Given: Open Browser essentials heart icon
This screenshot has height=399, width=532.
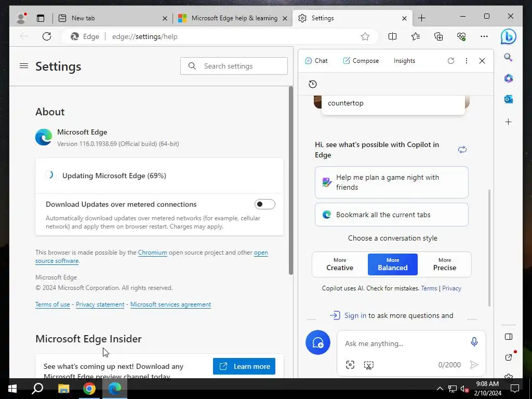Looking at the screenshot, I should [461, 36].
